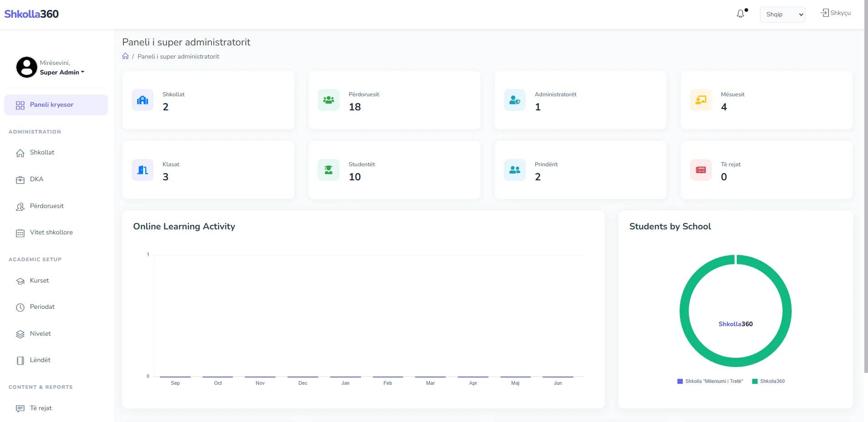Open the notifications bell icon
Image resolution: width=868 pixels, height=422 pixels.
click(x=740, y=14)
